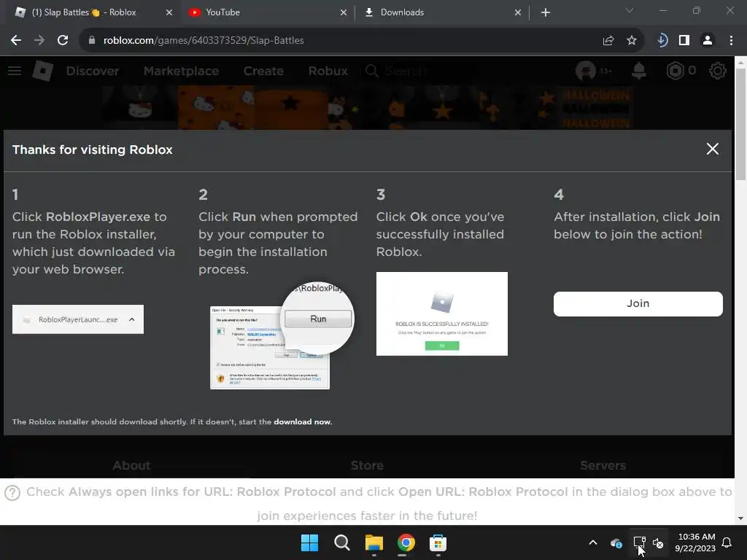The image size is (747, 560).
Task: Open File Explorer from the taskbar
Action: (374, 542)
